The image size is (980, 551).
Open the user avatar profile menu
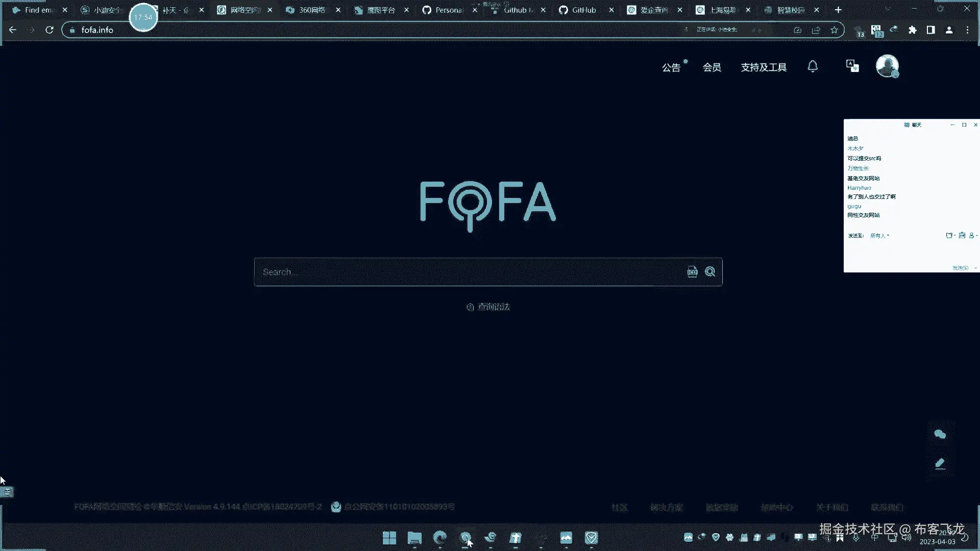point(887,66)
